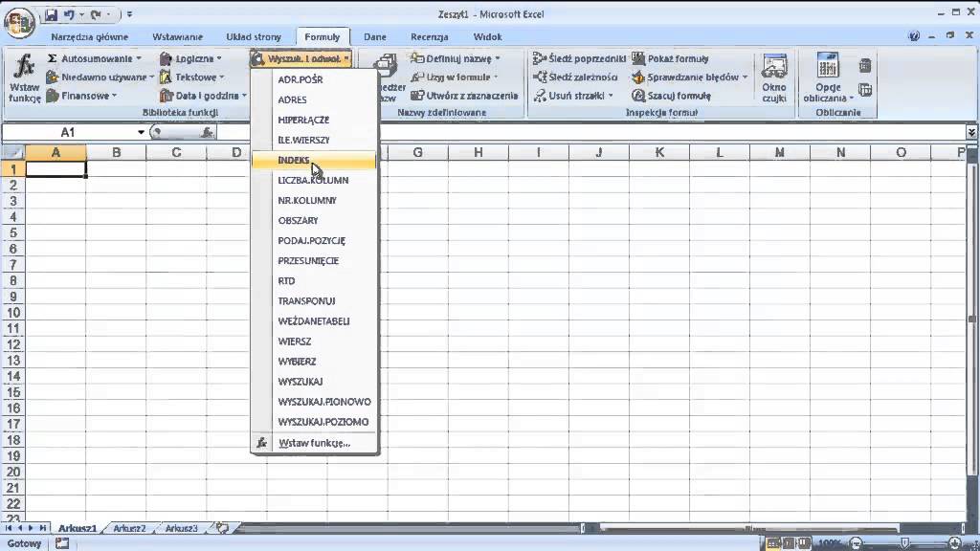Click Sprawdzanie błędów
980x551 pixels.
click(689, 77)
